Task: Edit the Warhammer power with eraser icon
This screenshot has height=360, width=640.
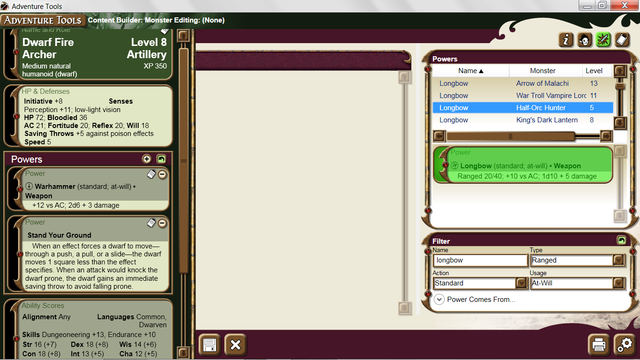Action: pyautogui.click(x=151, y=174)
